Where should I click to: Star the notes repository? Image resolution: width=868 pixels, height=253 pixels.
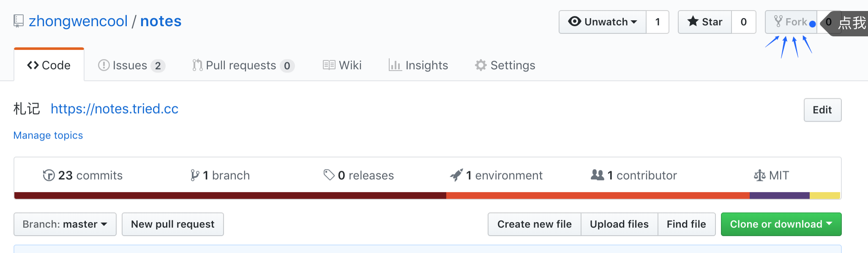tap(705, 22)
